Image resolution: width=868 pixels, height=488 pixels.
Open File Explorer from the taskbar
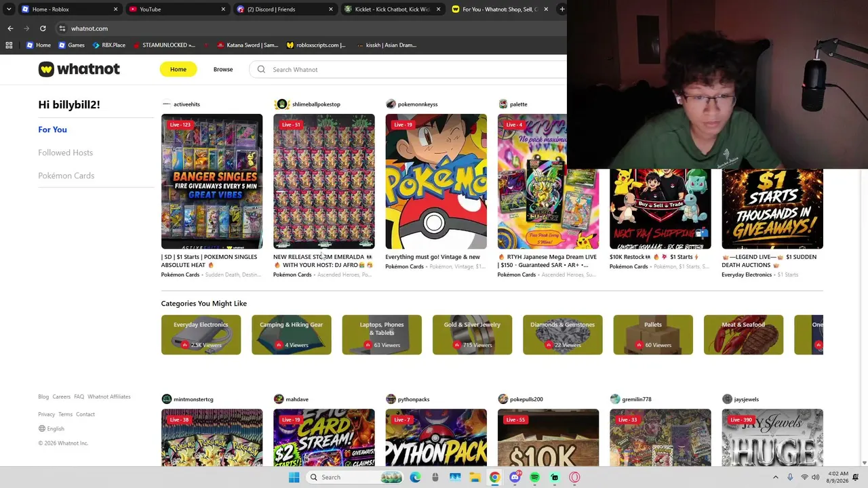click(475, 477)
